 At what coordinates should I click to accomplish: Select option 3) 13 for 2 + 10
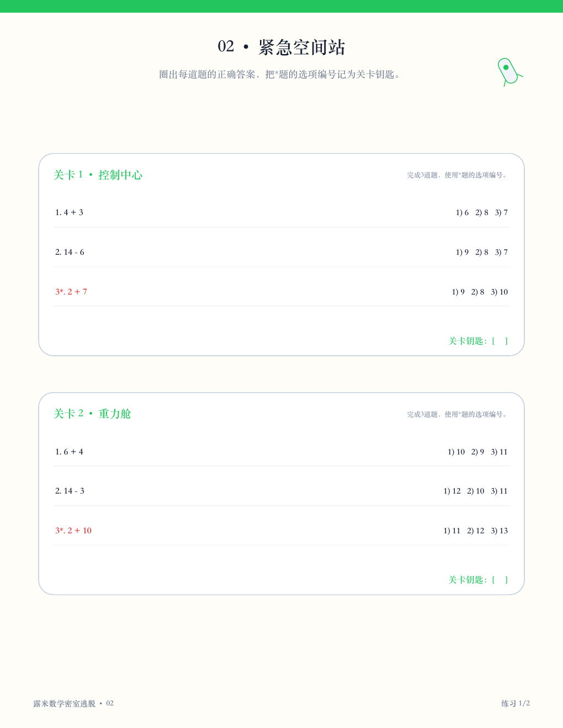point(499,531)
